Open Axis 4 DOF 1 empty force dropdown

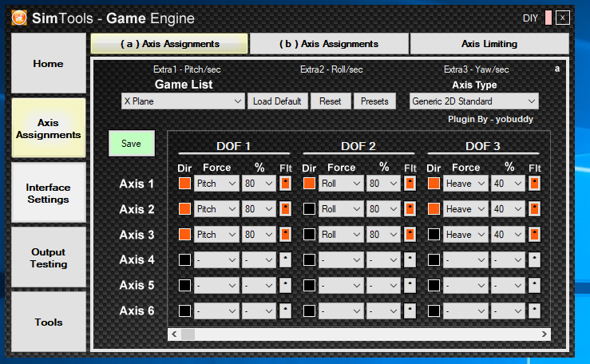pyautogui.click(x=216, y=260)
